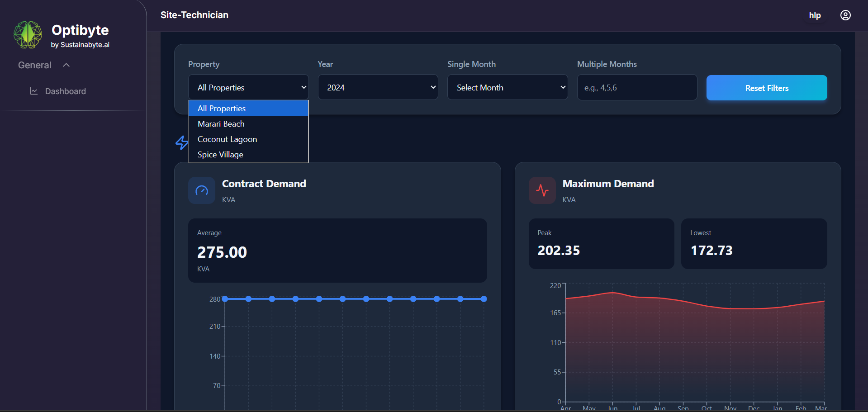Go to Dashboard in the sidebar
868x412 pixels.
point(66,91)
